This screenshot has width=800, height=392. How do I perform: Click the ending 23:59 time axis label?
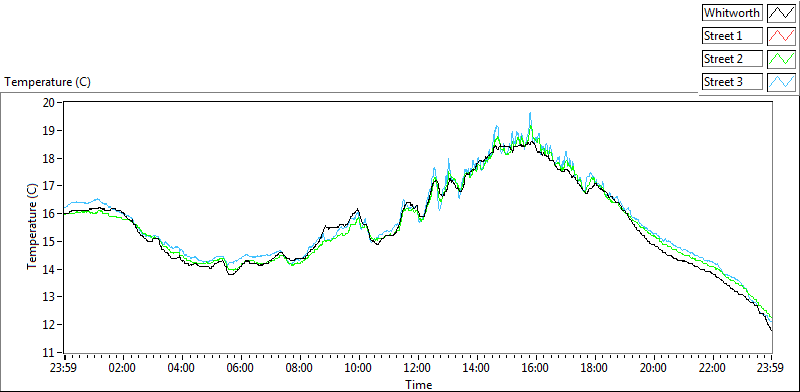coord(771,368)
